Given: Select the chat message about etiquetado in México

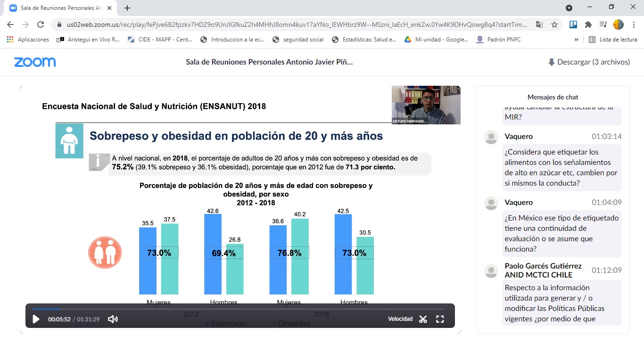Looking at the screenshot, I should (561, 234).
